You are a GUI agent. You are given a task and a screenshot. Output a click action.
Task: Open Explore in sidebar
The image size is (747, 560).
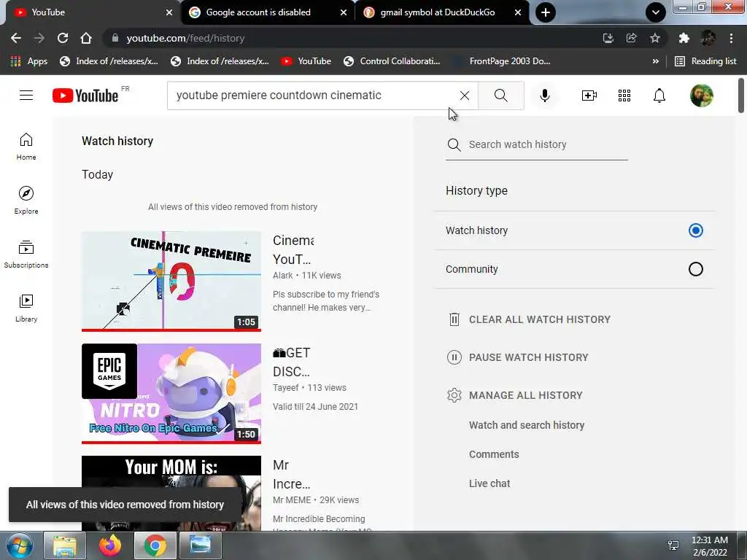click(26, 200)
